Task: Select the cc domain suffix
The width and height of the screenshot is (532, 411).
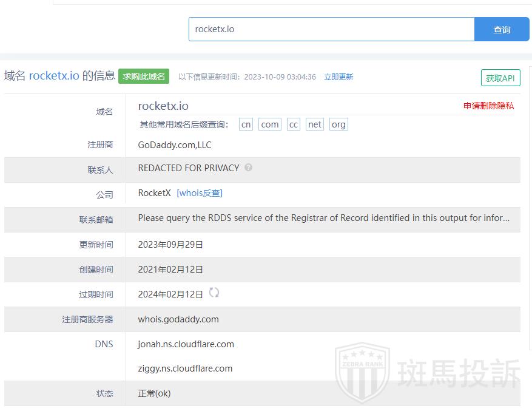Action: point(294,124)
